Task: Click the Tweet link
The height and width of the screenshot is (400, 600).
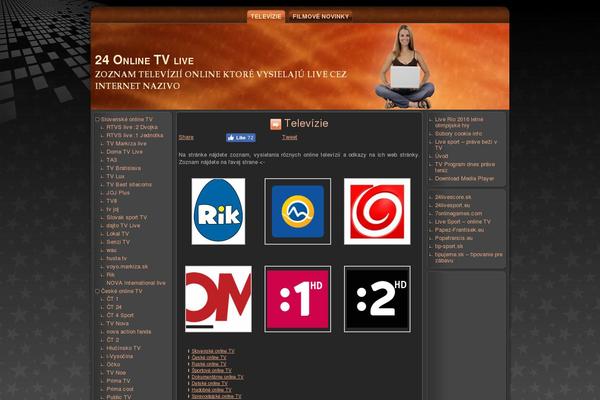Action: (289, 137)
